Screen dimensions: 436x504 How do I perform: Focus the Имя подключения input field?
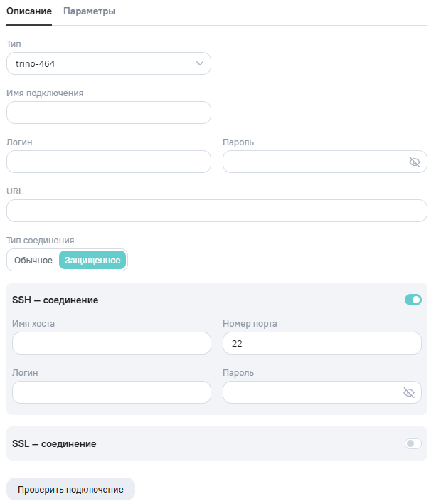[x=108, y=112]
